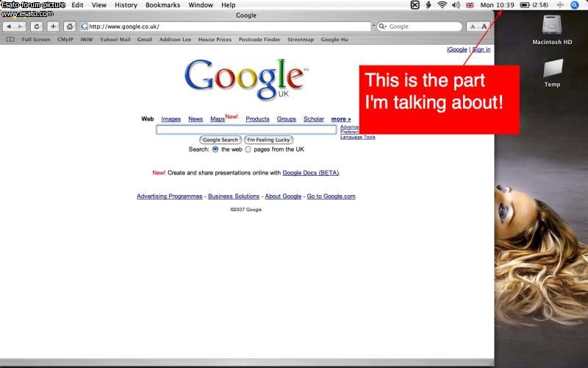Open the Help menu

(229, 5)
